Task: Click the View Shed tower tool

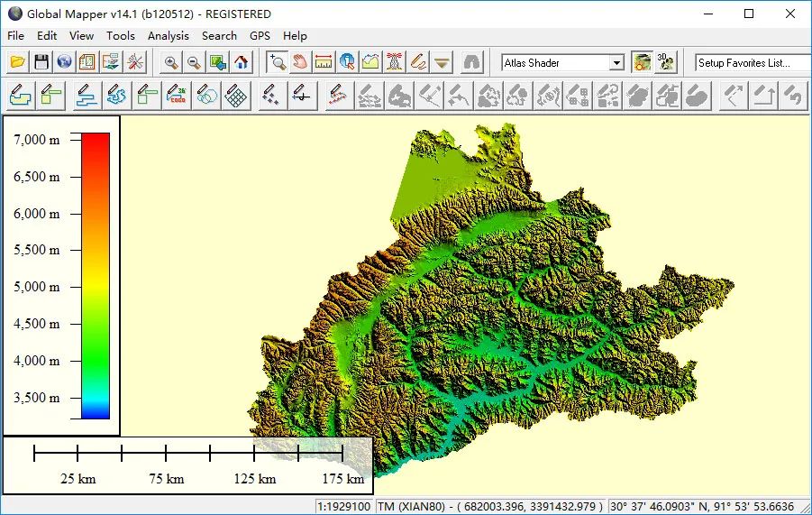Action: tap(394, 63)
